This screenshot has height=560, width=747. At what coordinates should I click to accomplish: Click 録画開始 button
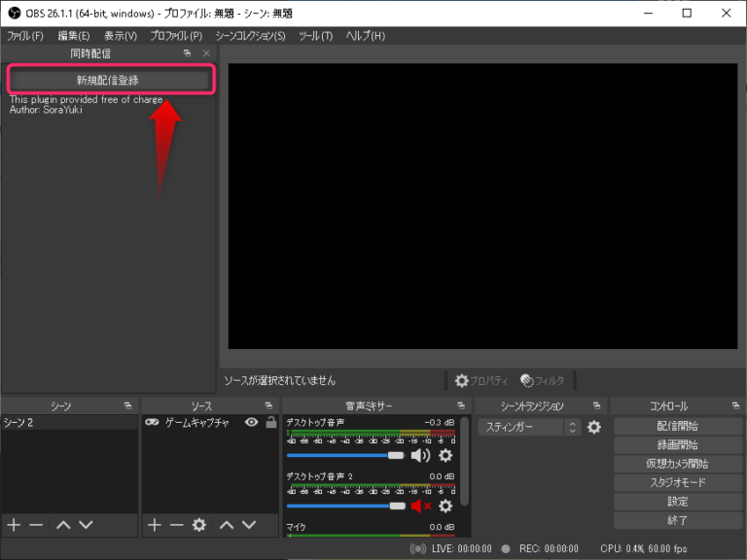pos(677,444)
